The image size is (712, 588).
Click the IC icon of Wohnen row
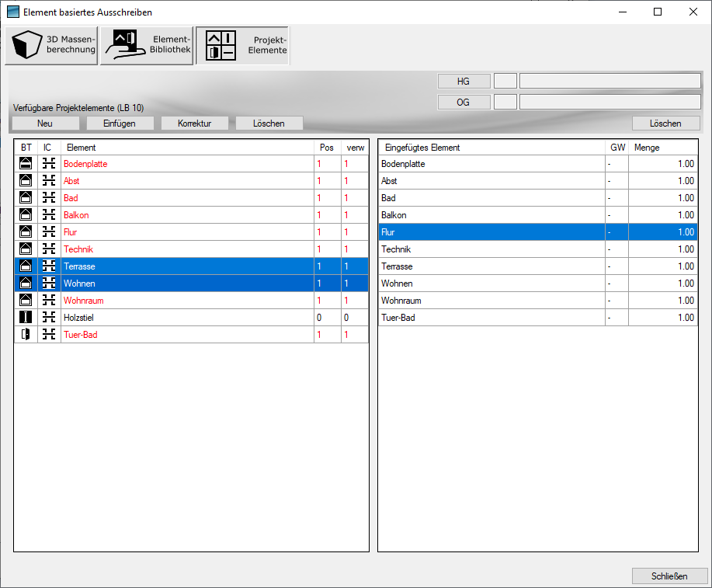[49, 283]
